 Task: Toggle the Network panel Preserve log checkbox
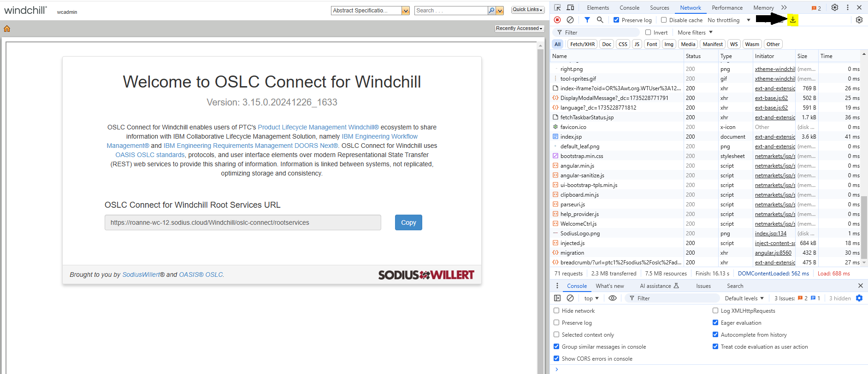point(616,20)
